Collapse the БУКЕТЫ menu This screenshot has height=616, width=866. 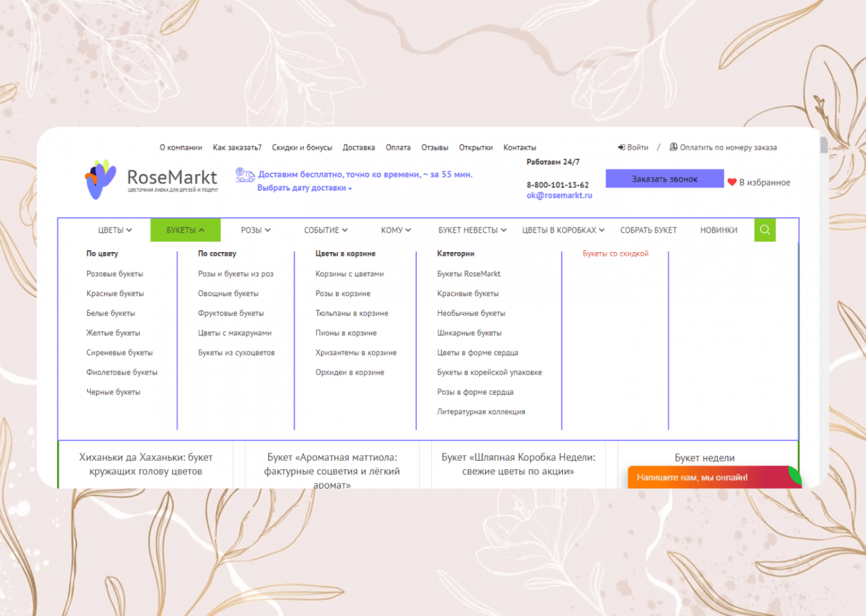coord(185,230)
